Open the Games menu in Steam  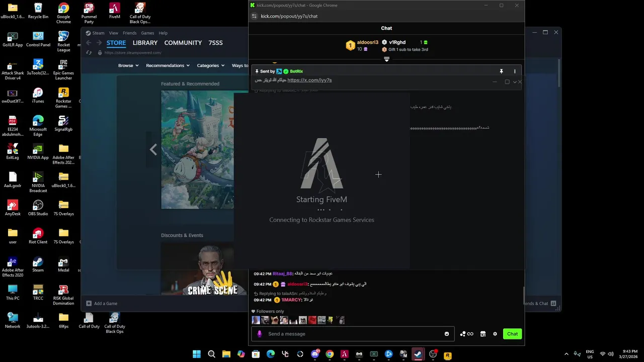pyautogui.click(x=147, y=33)
